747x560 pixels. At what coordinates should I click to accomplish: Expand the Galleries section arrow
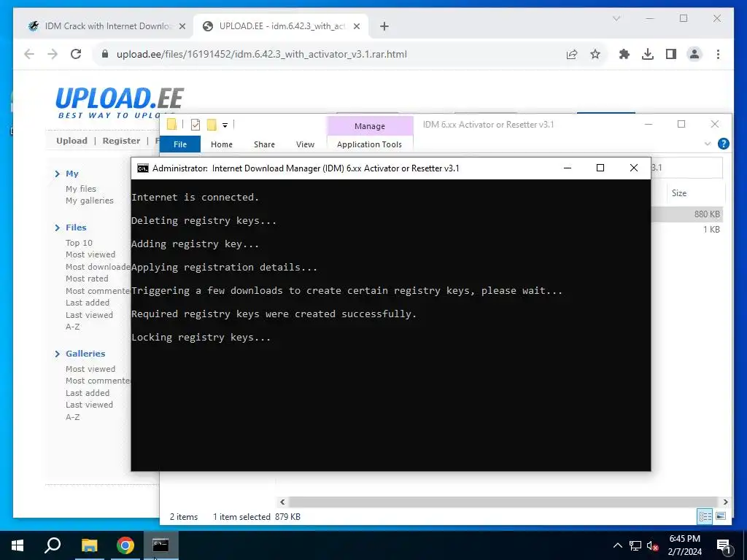click(58, 354)
